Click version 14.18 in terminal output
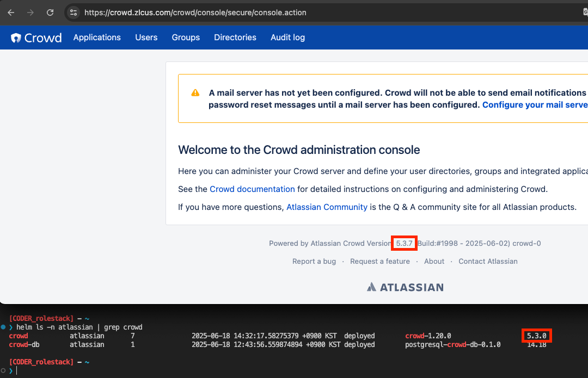 point(537,345)
